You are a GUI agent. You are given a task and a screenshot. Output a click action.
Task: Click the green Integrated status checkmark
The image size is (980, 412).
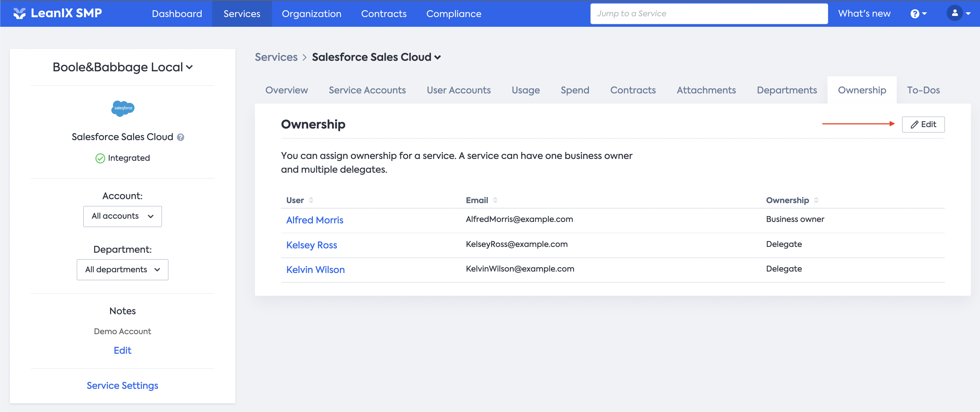(x=100, y=158)
